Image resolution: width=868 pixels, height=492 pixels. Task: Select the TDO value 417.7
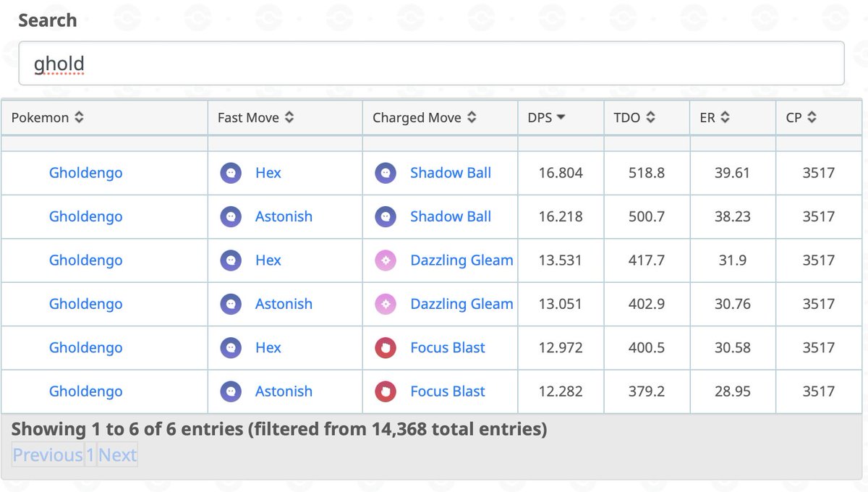click(647, 260)
